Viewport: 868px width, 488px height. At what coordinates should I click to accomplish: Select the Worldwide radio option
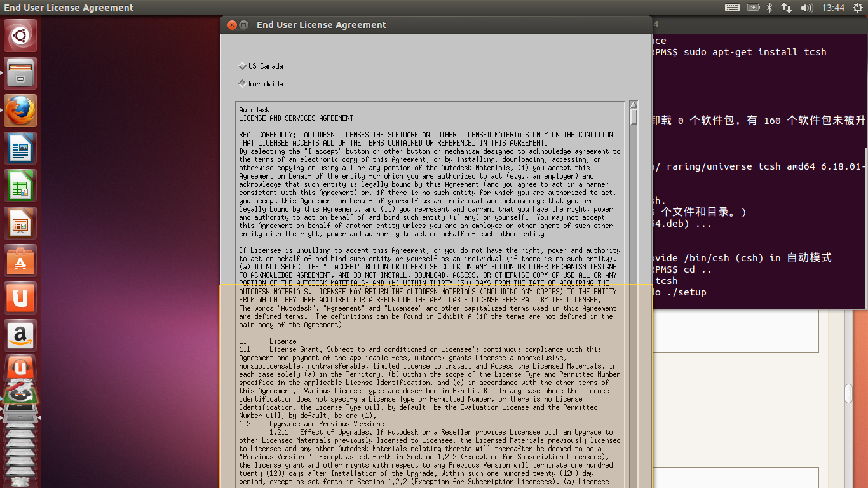tap(261, 84)
